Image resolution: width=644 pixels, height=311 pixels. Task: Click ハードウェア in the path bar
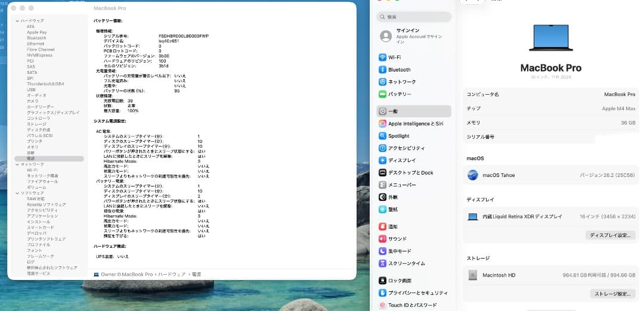coord(172,275)
